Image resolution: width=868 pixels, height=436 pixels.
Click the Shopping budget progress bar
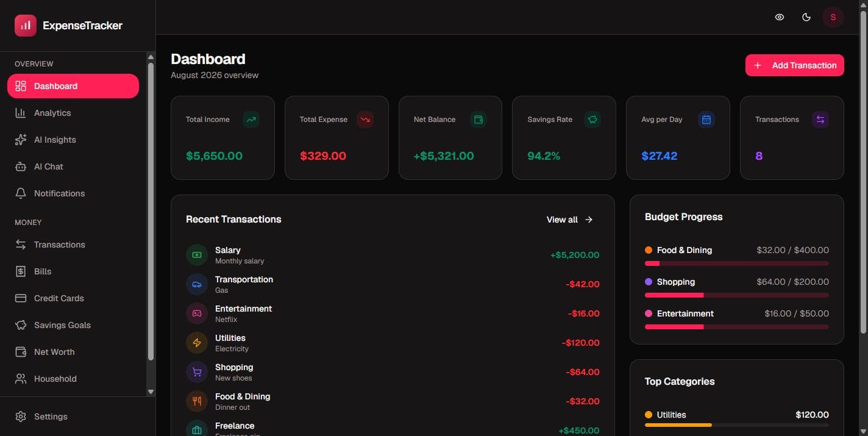click(737, 295)
